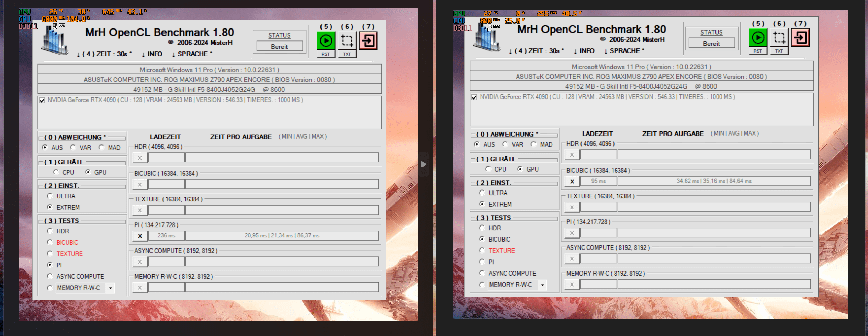
Task: Open MEMORY R-W-C dropdown arrow in left window
Action: pyautogui.click(x=111, y=288)
